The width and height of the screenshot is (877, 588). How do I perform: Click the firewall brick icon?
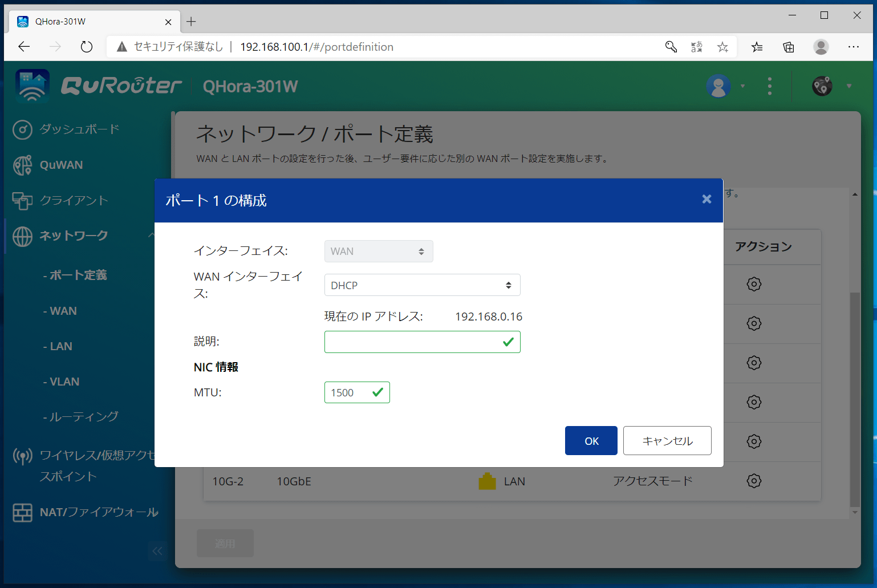[x=22, y=512]
